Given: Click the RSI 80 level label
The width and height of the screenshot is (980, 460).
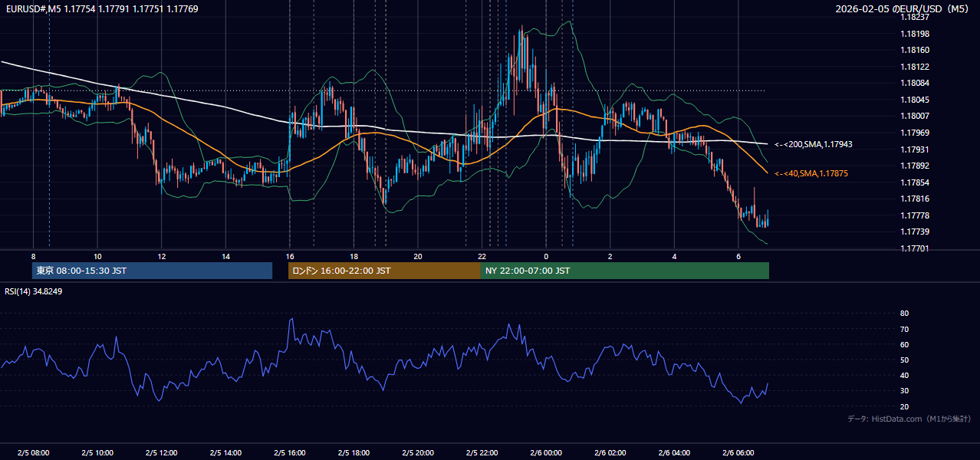Looking at the screenshot, I should [904, 314].
